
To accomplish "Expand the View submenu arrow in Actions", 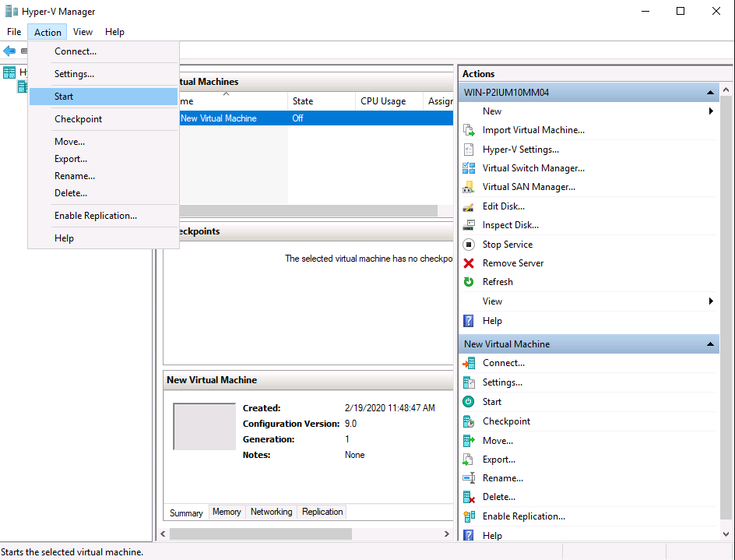I will click(711, 301).
